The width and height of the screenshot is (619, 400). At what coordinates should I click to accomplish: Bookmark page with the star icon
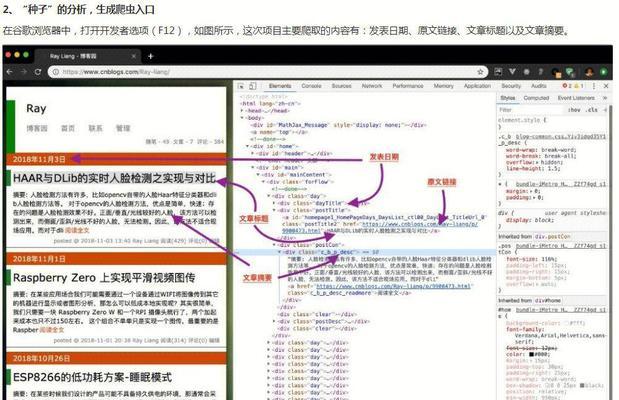click(x=480, y=72)
